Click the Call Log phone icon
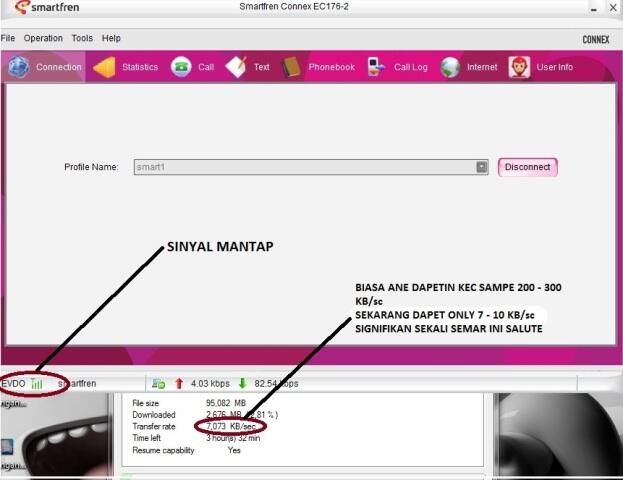Screen dimensions: 623x480 click(x=375, y=67)
